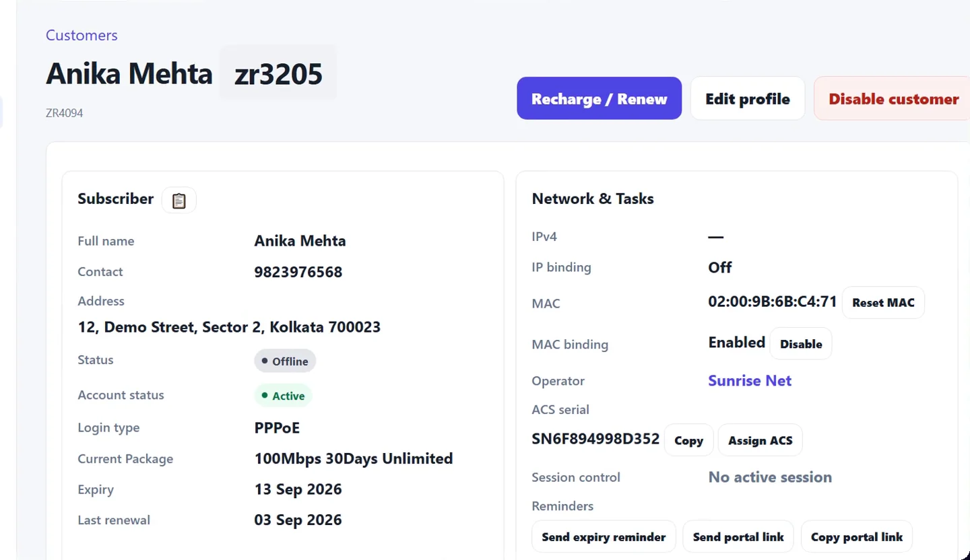Viewport: 970px width, 560px height.
Task: Select the serial SN6F894998D352
Action: click(x=595, y=440)
